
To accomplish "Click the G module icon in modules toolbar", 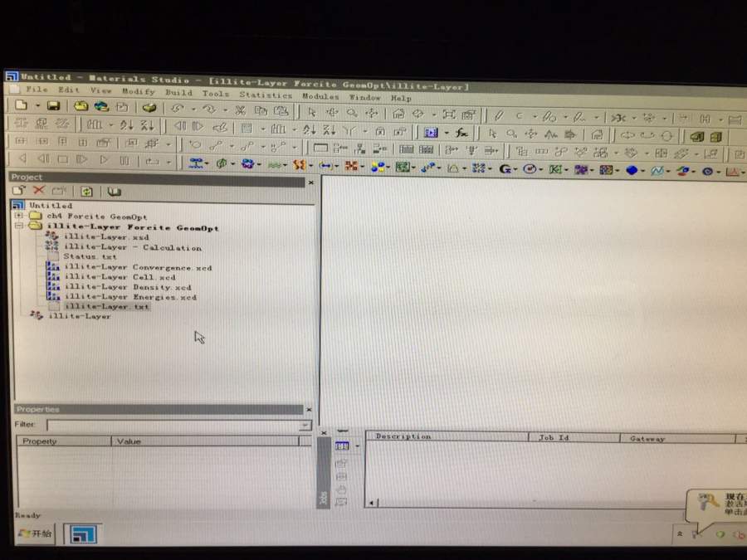I will pos(505,168).
